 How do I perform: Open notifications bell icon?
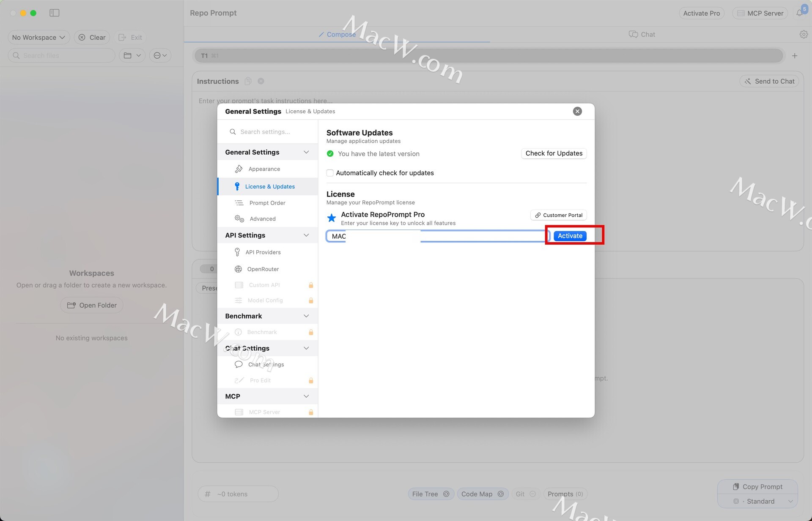point(799,13)
